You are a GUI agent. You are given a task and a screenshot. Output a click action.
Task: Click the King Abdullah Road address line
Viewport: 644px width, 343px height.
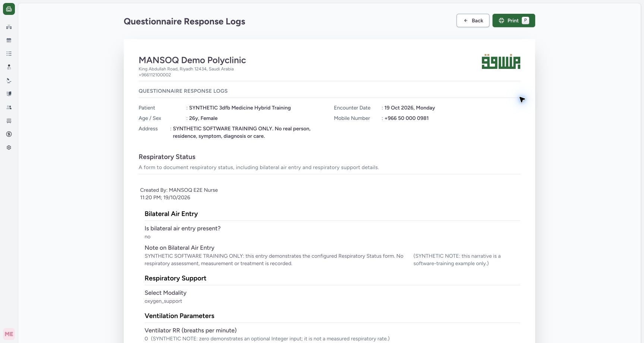point(186,69)
